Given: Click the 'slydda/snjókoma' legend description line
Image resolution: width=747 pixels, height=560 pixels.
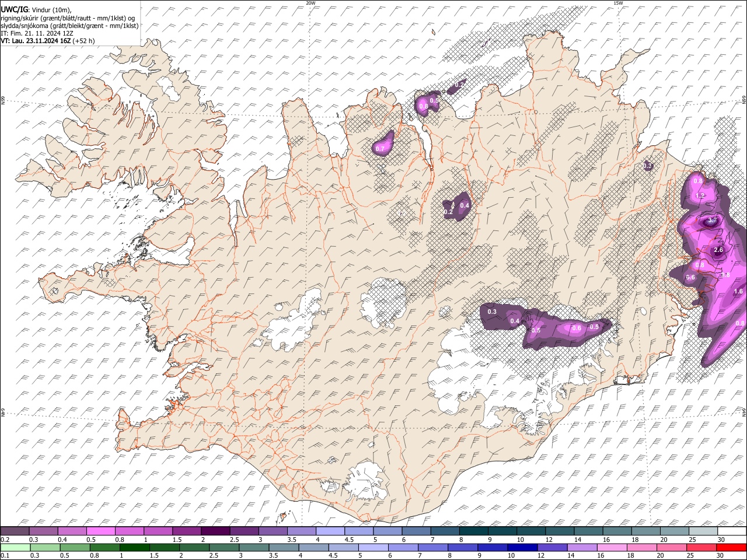Looking at the screenshot, I should (x=69, y=26).
